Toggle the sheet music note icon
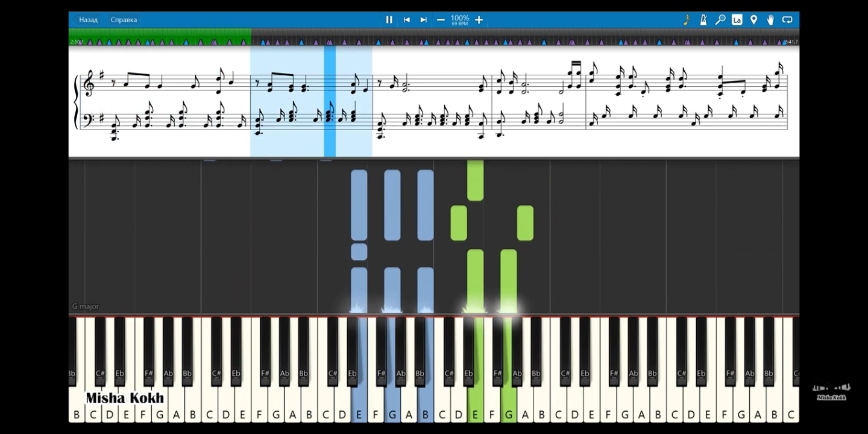This screenshot has height=434, width=868. (x=687, y=20)
